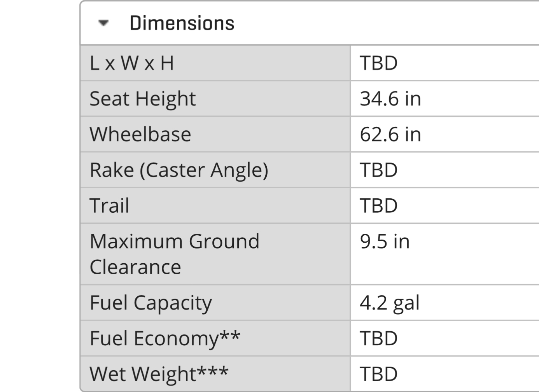
Task: Select the 9.5 in ground clearance value
Action: [x=385, y=241]
